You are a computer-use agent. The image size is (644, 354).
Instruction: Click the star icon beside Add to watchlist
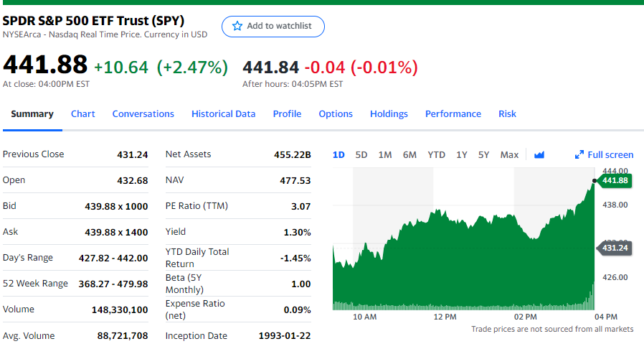(x=238, y=26)
